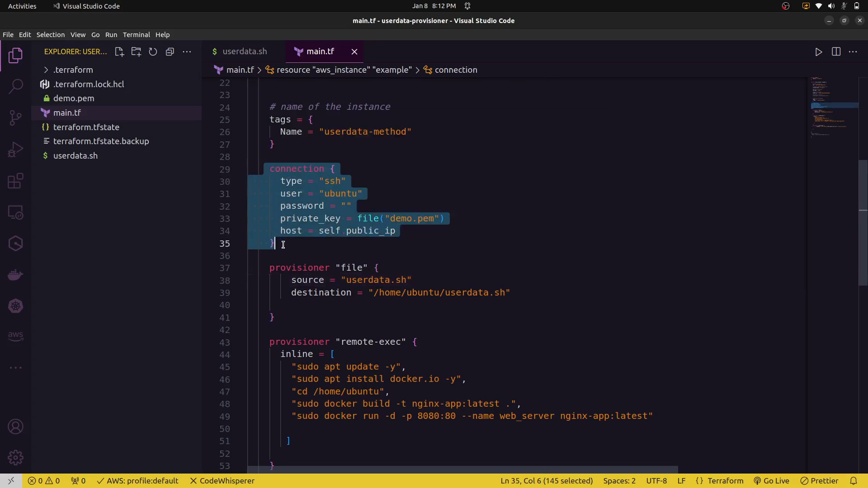Open the Terminal menu

[x=136, y=35]
